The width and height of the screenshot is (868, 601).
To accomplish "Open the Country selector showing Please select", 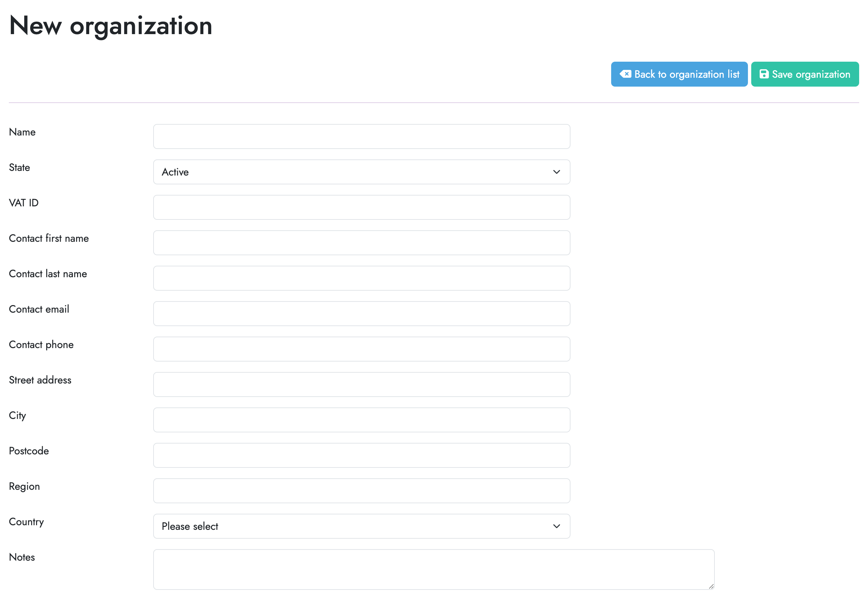I will click(x=362, y=526).
